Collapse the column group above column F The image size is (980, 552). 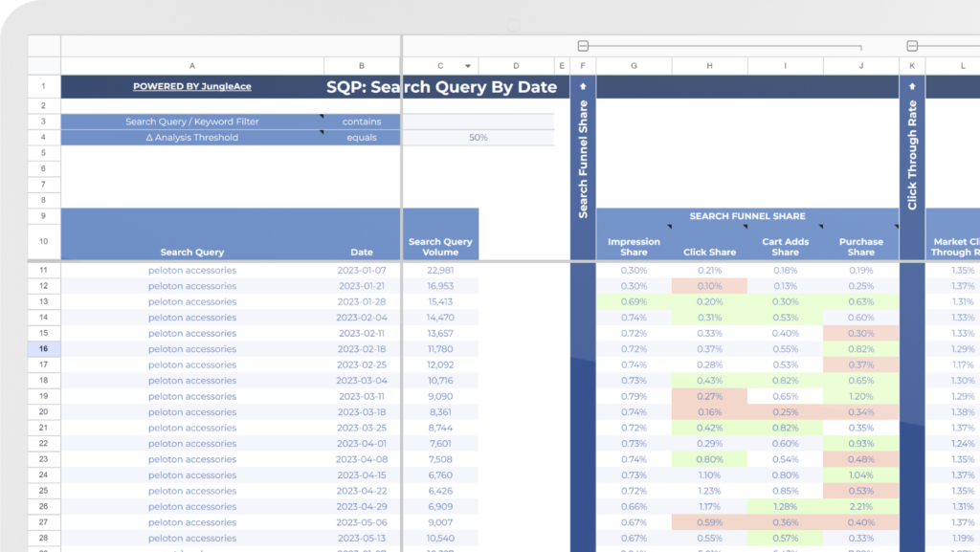coord(583,46)
